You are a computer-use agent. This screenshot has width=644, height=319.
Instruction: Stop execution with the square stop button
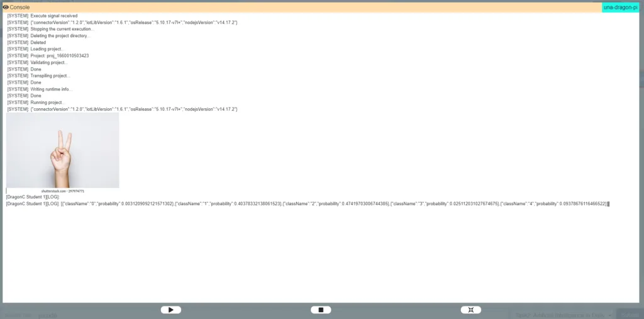[321, 310]
